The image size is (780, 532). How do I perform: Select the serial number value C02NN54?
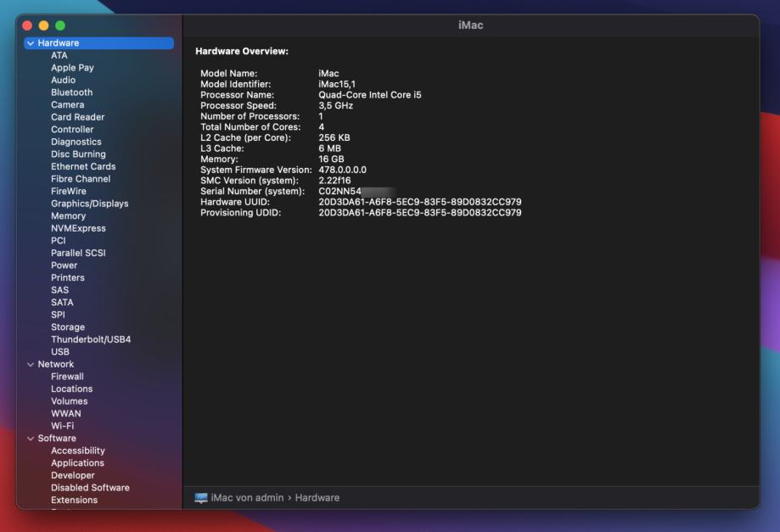[x=339, y=192]
